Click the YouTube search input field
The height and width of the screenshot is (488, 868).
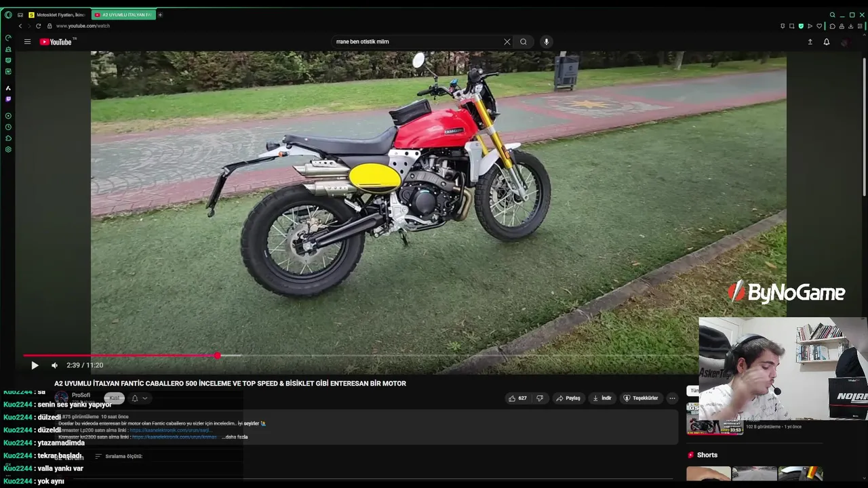pyautogui.click(x=417, y=41)
